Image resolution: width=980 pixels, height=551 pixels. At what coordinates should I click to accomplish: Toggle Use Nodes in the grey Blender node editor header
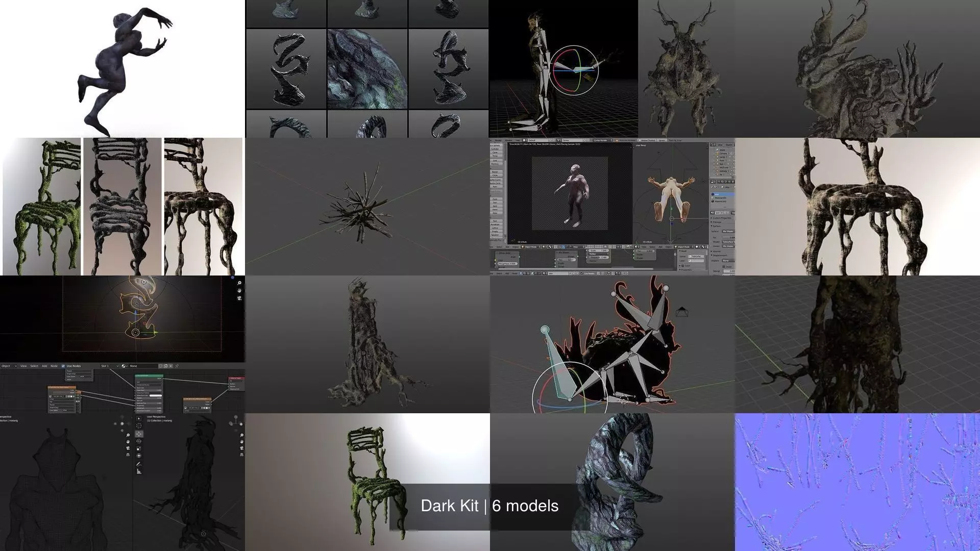coord(588,273)
